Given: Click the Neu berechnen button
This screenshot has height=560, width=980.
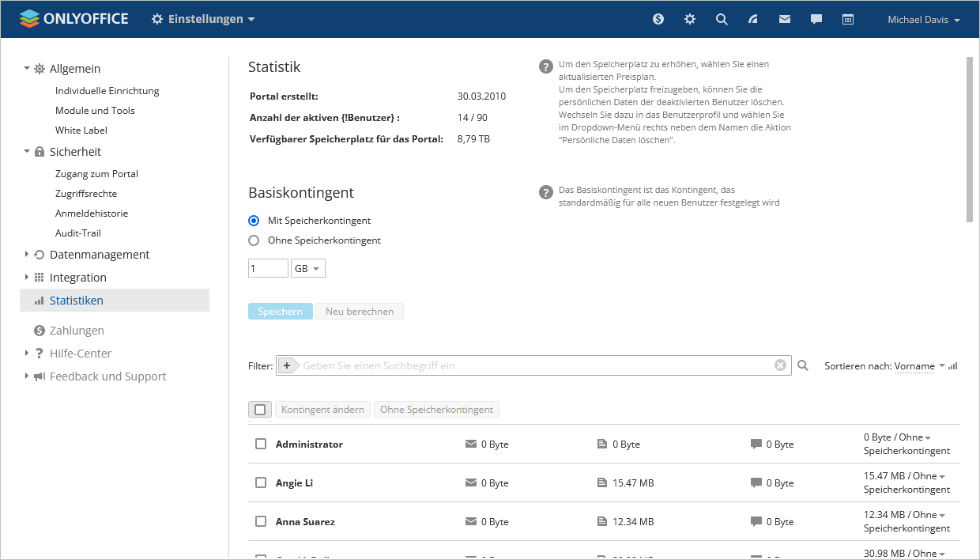Looking at the screenshot, I should 360,312.
